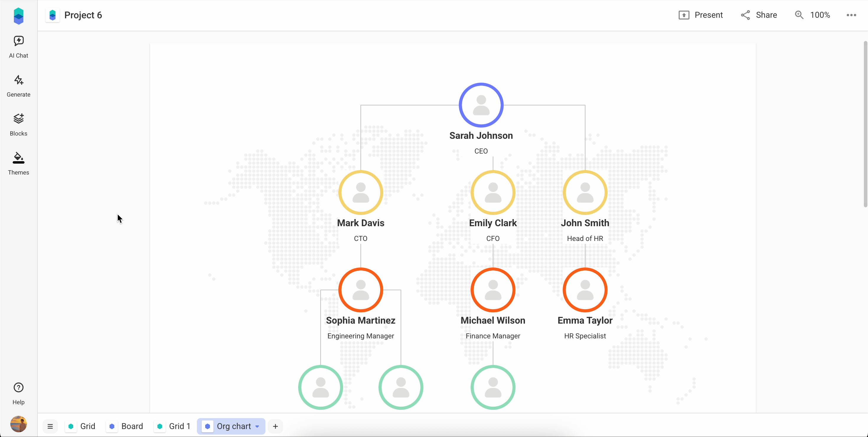Image resolution: width=868 pixels, height=437 pixels.
Task: Click the Present button
Action: click(701, 15)
